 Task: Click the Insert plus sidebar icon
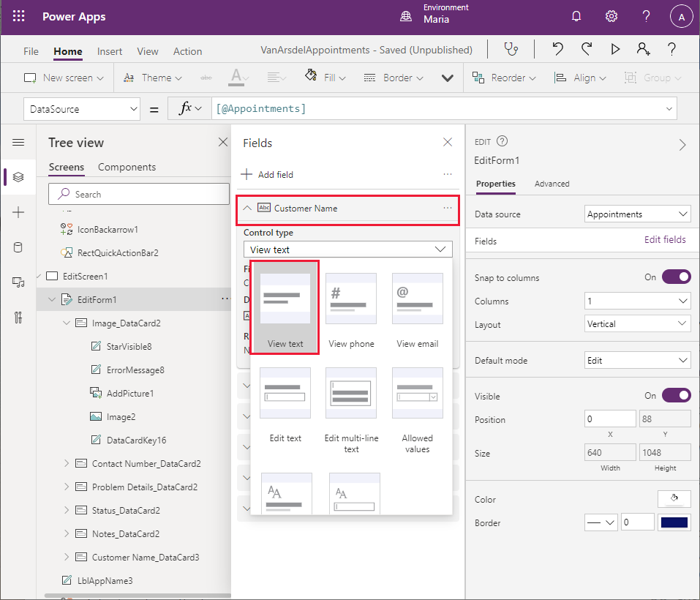click(18, 212)
